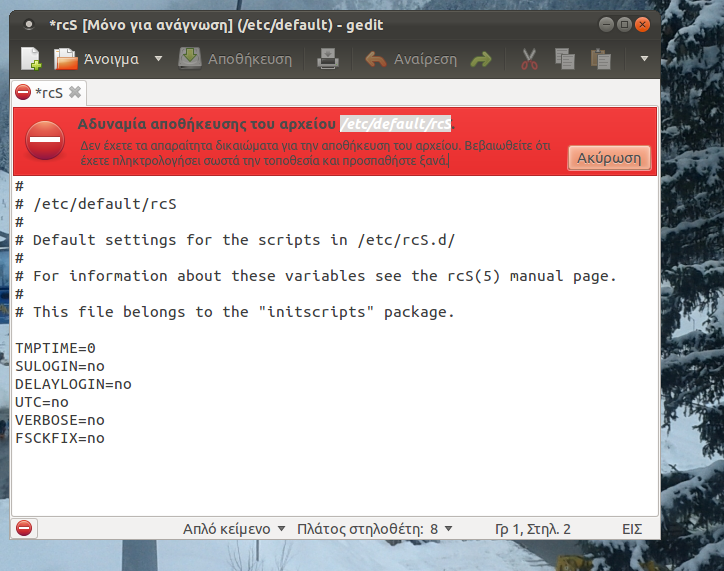The height and width of the screenshot is (571, 724).
Task: Place cursor on the DELAYLOGIN=no line
Action: (x=73, y=384)
